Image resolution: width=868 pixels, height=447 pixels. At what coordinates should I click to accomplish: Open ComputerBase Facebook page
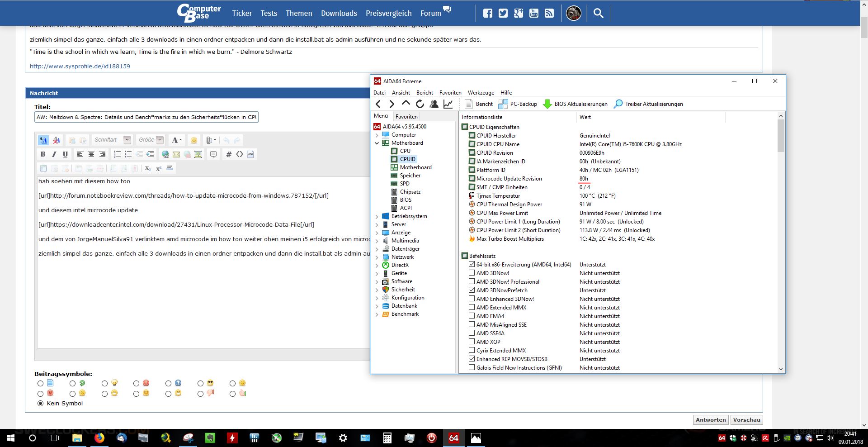(x=488, y=13)
